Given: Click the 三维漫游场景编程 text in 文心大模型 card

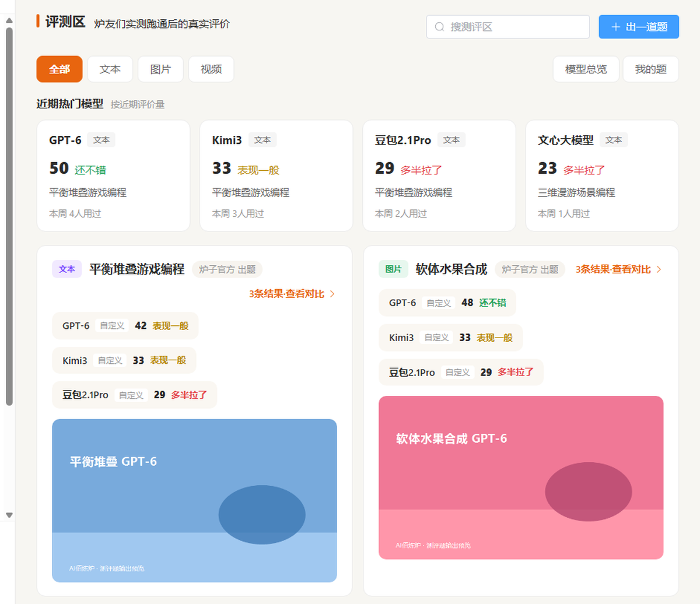Looking at the screenshot, I should (x=576, y=192).
